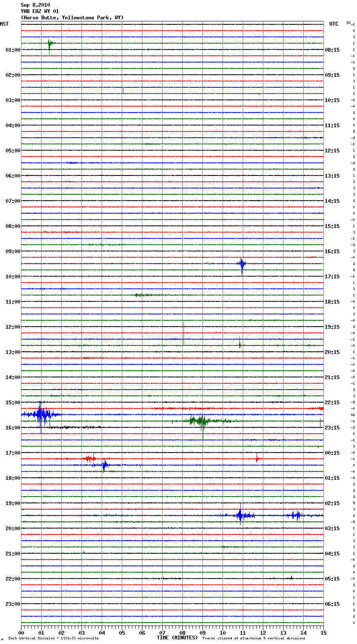Click the date label Sep 8,2010

(35, 5)
